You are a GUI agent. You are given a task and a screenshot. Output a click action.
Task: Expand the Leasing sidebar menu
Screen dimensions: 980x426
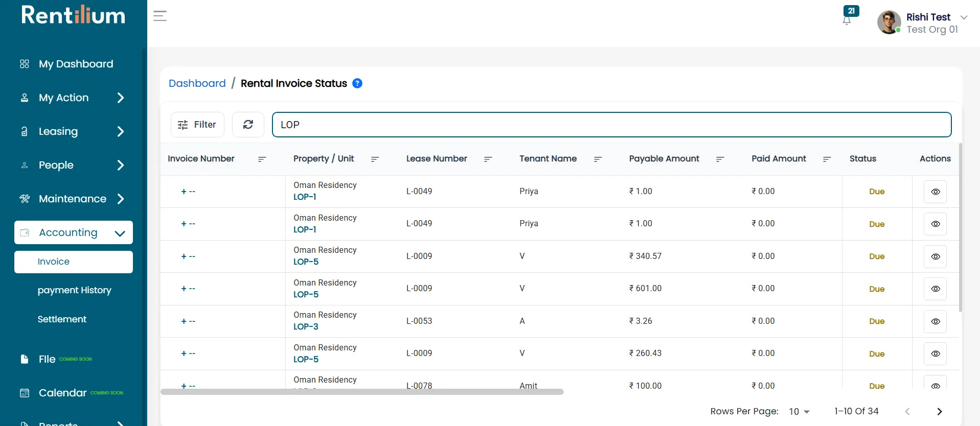[x=73, y=131]
